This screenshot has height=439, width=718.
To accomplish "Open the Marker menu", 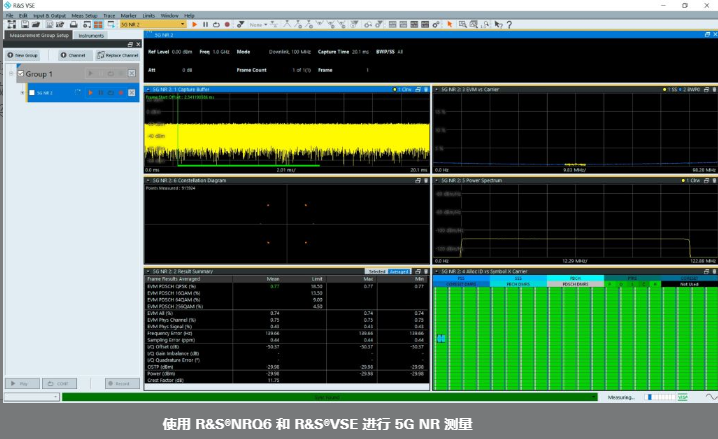I will [129, 16].
